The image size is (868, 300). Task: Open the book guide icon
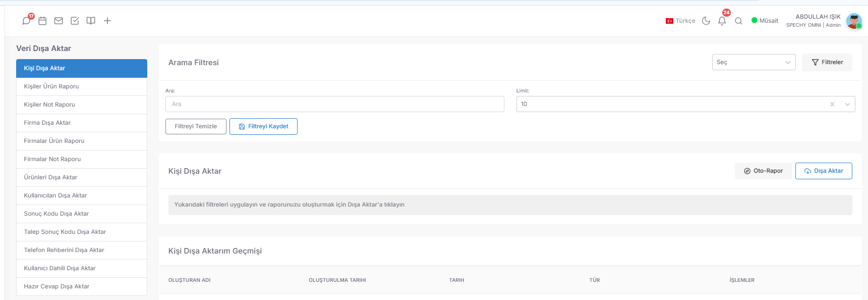91,21
